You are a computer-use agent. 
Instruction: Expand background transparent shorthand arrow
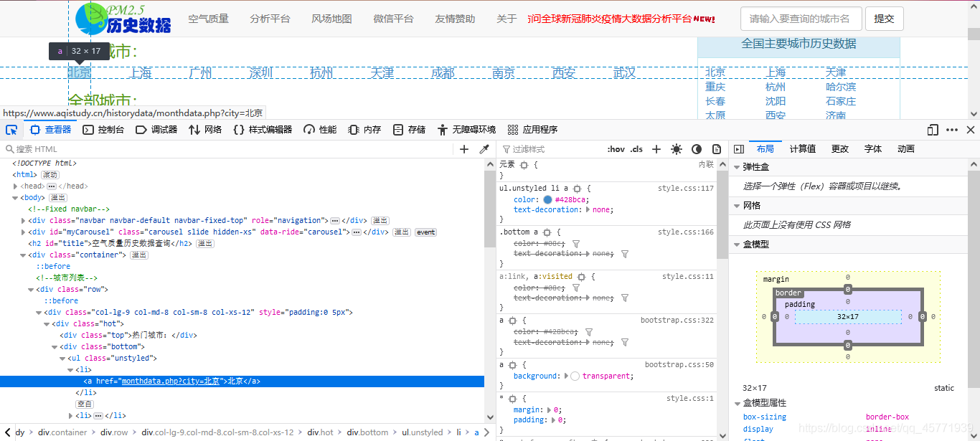coord(566,376)
